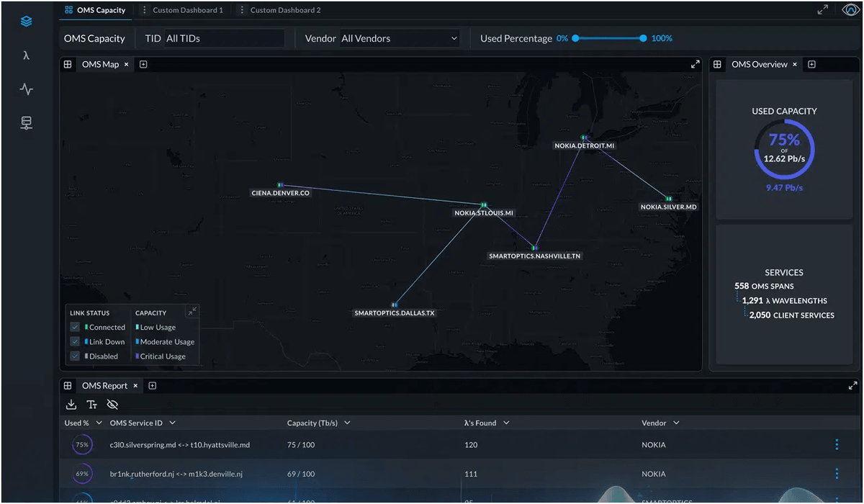Image resolution: width=864 pixels, height=504 pixels.
Task: Maximize the OMS Map panel
Action: point(696,64)
